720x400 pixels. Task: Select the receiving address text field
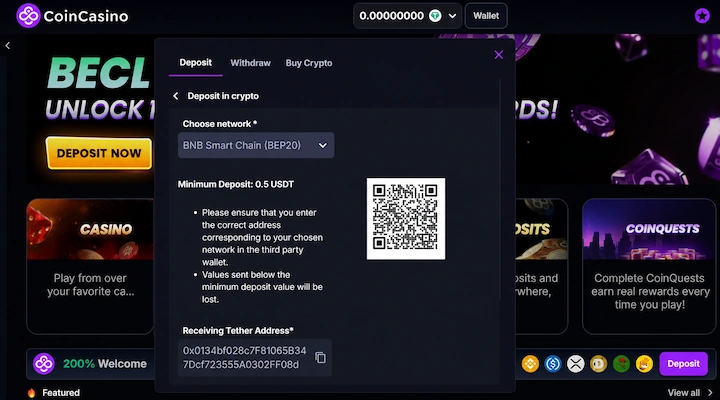tap(254, 358)
